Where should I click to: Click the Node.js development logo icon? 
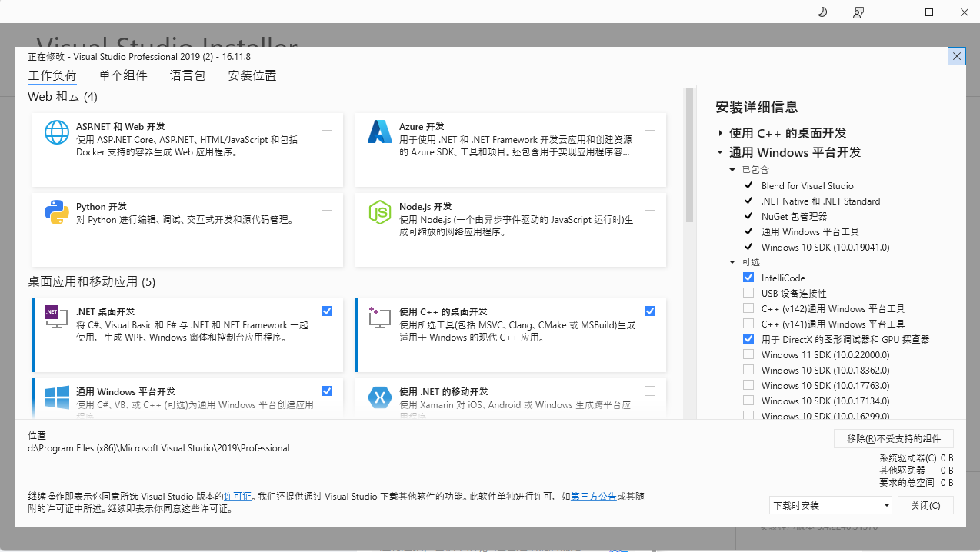(380, 212)
